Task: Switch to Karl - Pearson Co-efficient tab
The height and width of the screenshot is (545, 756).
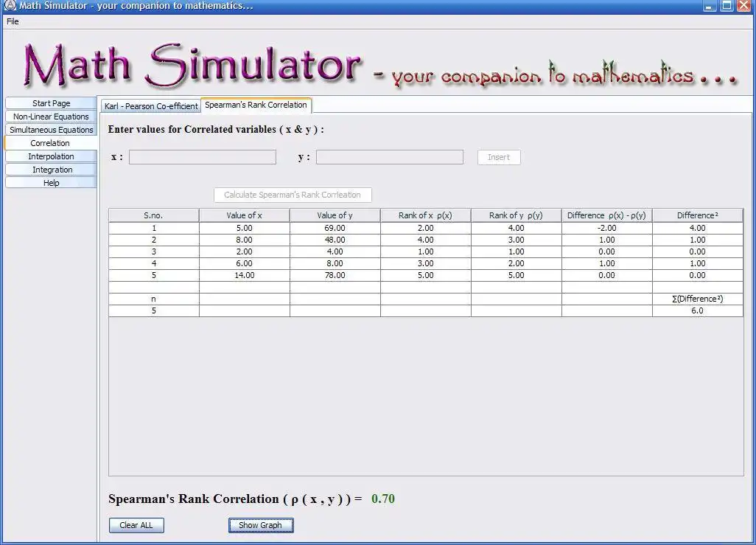Action: [151, 106]
